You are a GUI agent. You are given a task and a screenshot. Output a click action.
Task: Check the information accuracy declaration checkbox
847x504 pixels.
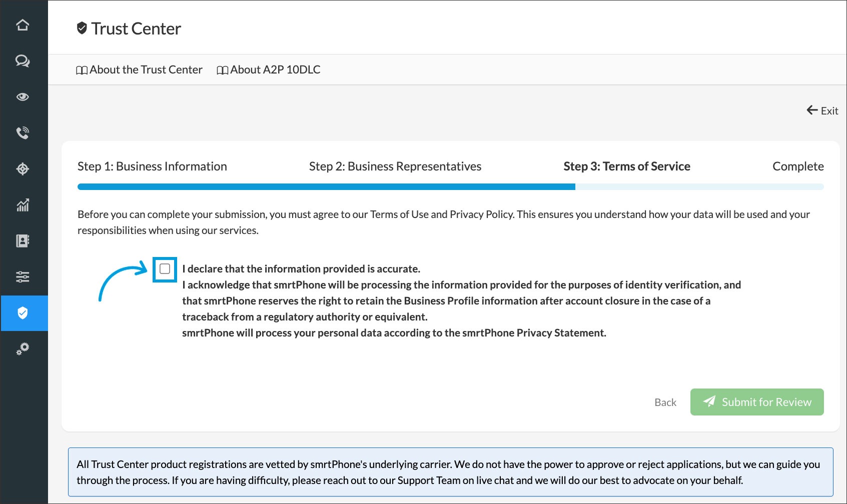point(165,269)
